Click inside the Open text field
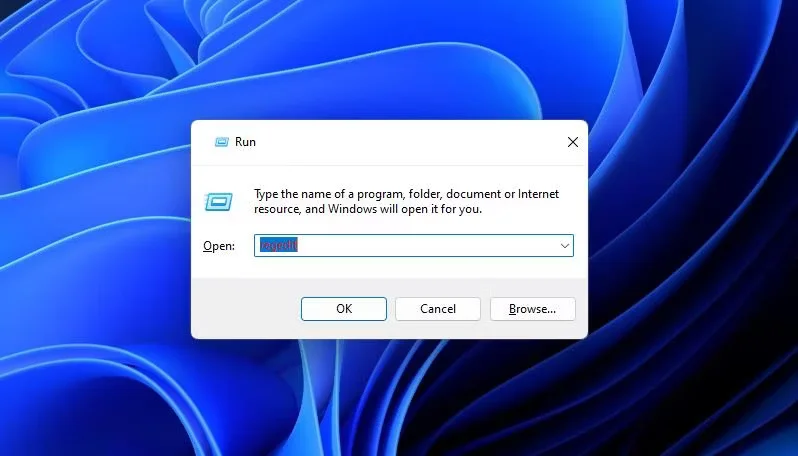798x456 pixels. click(420, 245)
